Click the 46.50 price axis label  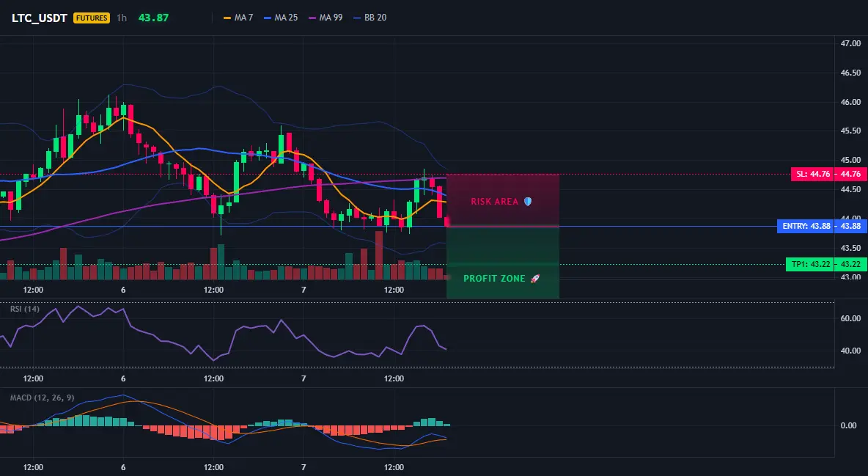coord(850,73)
